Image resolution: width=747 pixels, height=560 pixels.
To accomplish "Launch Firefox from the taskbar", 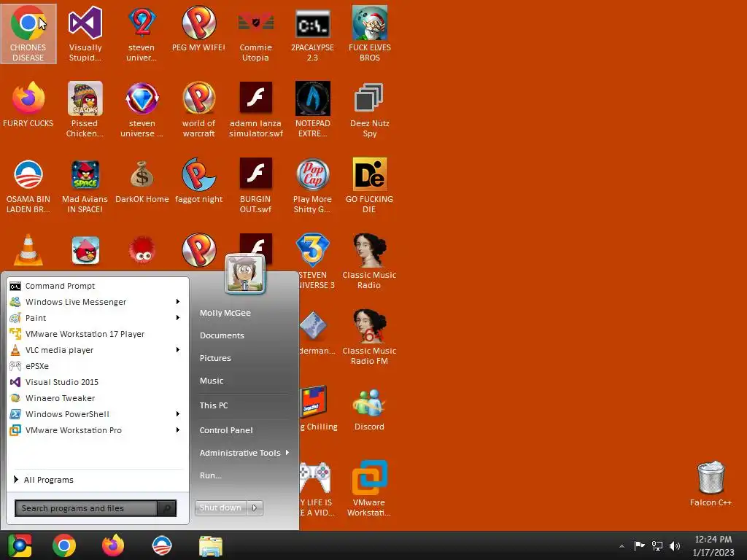I will point(113,545).
